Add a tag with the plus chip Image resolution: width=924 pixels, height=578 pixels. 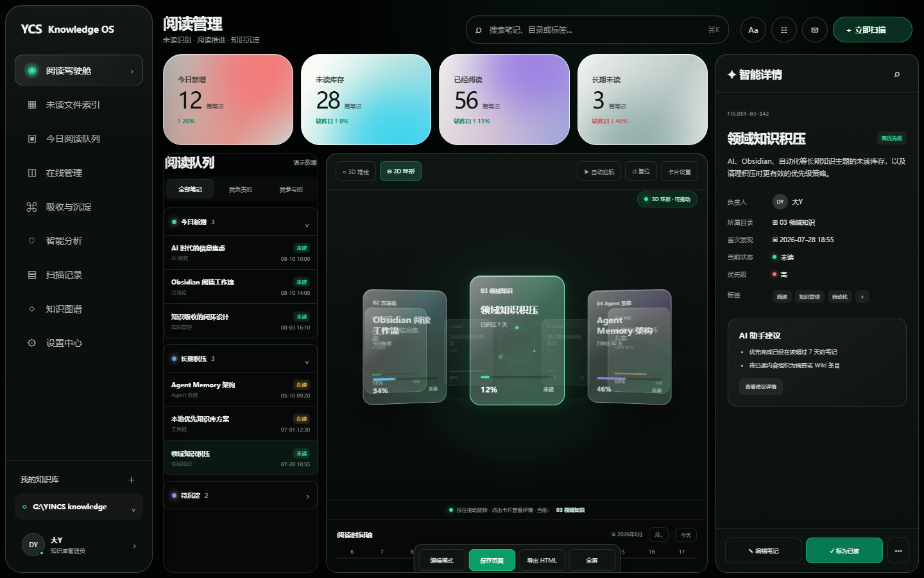862,297
